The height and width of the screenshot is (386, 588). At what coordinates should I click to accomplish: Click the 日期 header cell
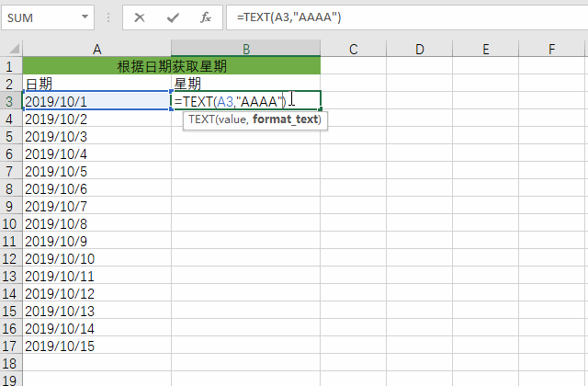(96, 84)
